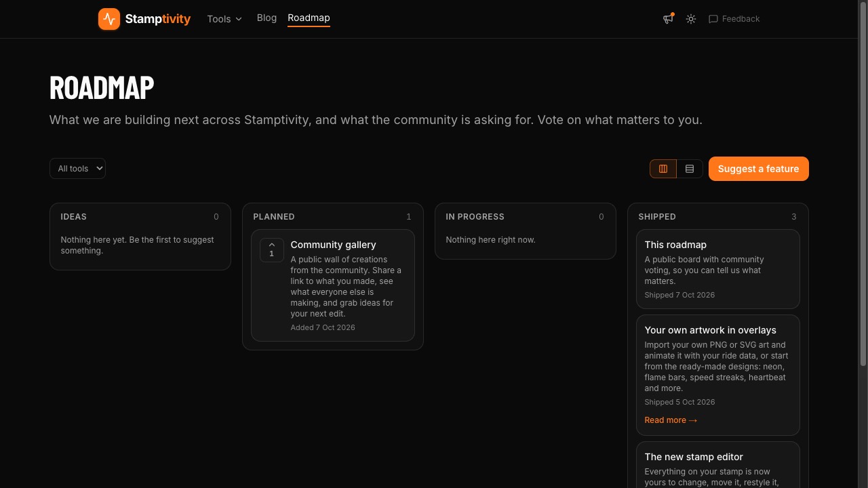Screen dimensions: 868x488
Task: Click the SHIPPED column header
Action: coord(657,217)
